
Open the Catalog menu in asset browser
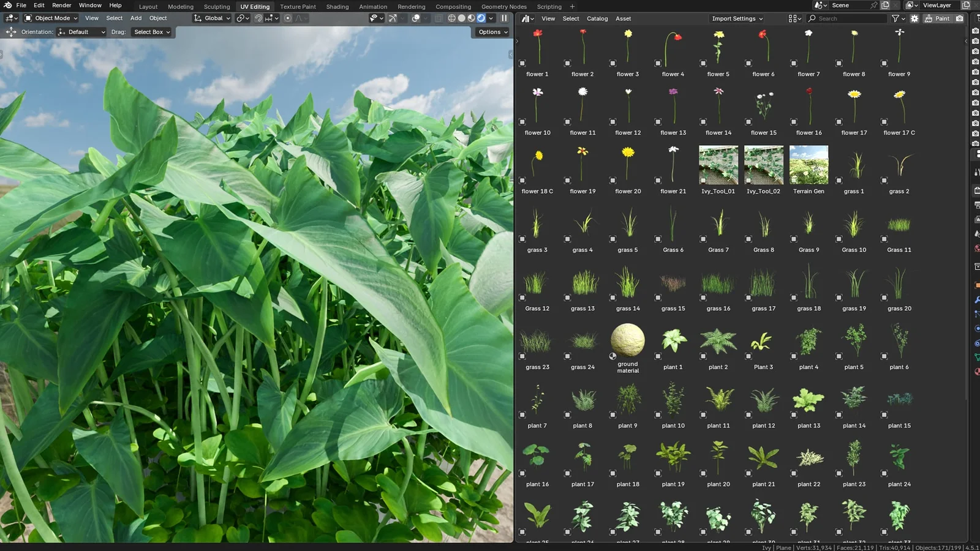pos(597,18)
